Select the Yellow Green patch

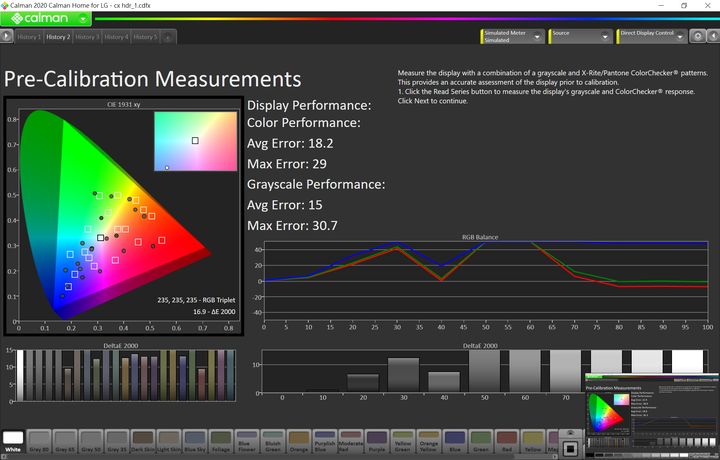click(x=403, y=441)
